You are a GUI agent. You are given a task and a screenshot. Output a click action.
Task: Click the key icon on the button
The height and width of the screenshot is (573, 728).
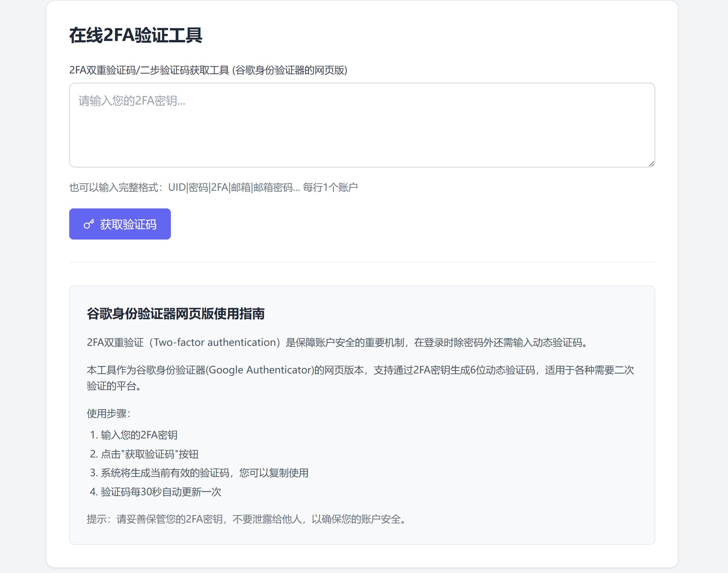point(89,224)
